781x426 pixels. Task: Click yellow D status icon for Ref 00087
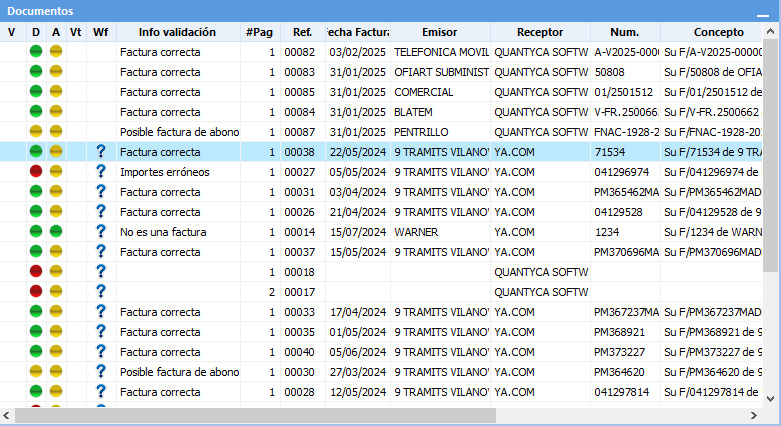36,131
